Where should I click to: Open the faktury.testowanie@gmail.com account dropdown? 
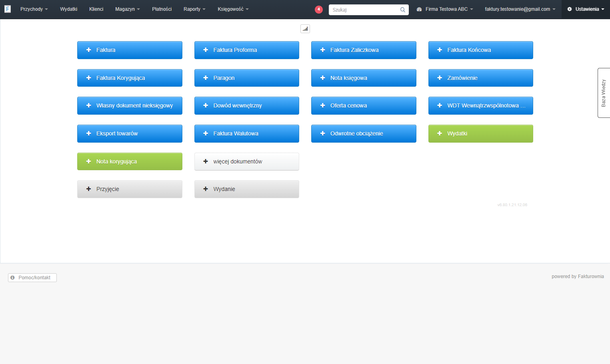tap(520, 9)
